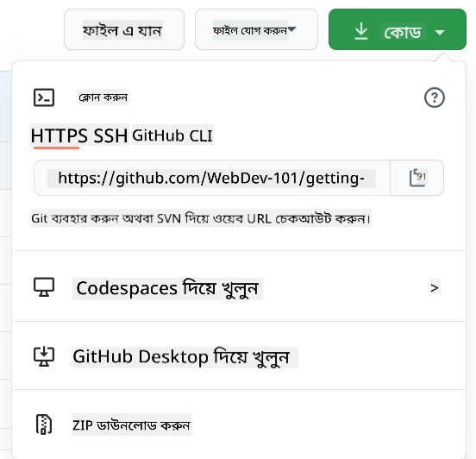Viewport: 476px width, 459px height.
Task: Select ZIP ডাউনলোড করুন
Action: coord(131,425)
